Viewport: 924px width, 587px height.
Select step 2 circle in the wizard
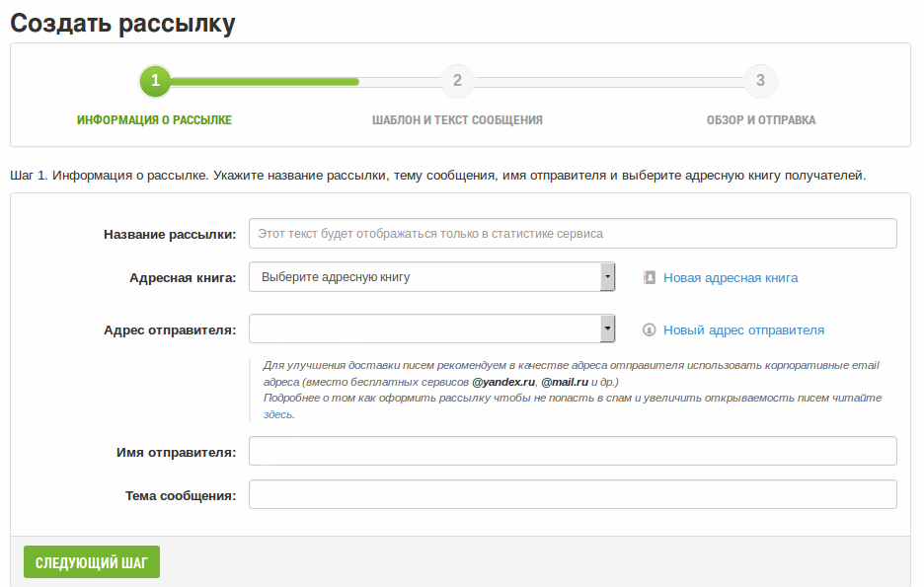[457, 81]
